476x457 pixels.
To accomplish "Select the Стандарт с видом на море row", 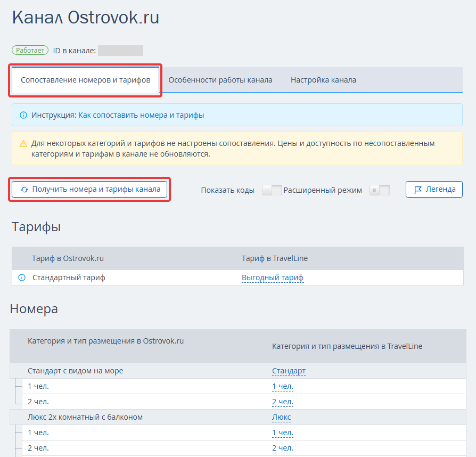I will pyautogui.click(x=75, y=371).
